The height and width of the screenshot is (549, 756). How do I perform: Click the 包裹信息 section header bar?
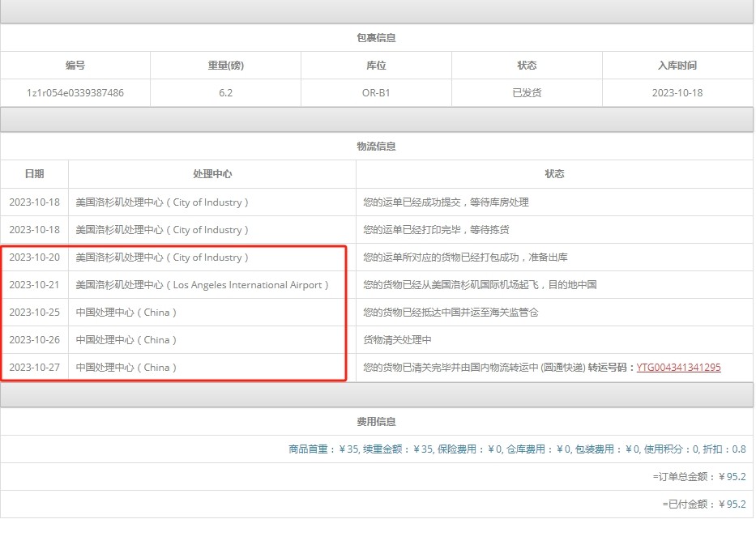378,37
